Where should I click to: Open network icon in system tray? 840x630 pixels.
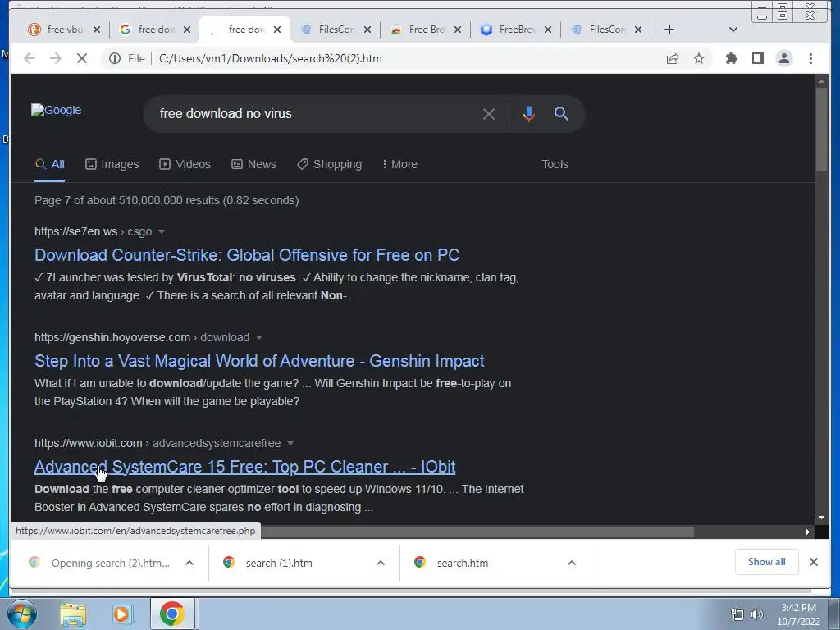[737, 614]
